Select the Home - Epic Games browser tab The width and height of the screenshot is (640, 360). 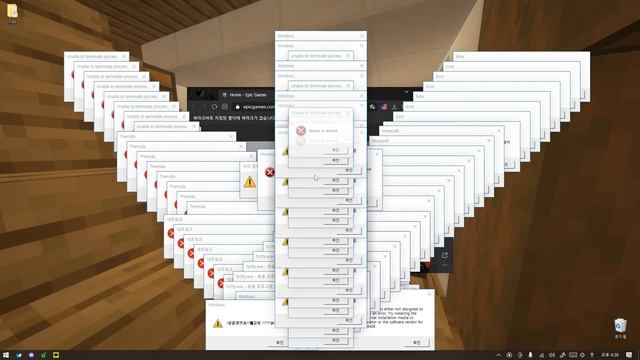pyautogui.click(x=248, y=95)
